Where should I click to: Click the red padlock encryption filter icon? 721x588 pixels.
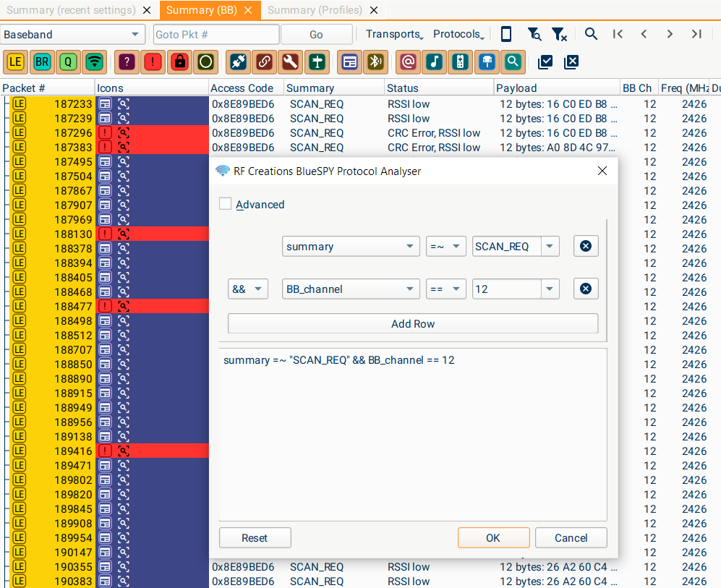coord(179,62)
